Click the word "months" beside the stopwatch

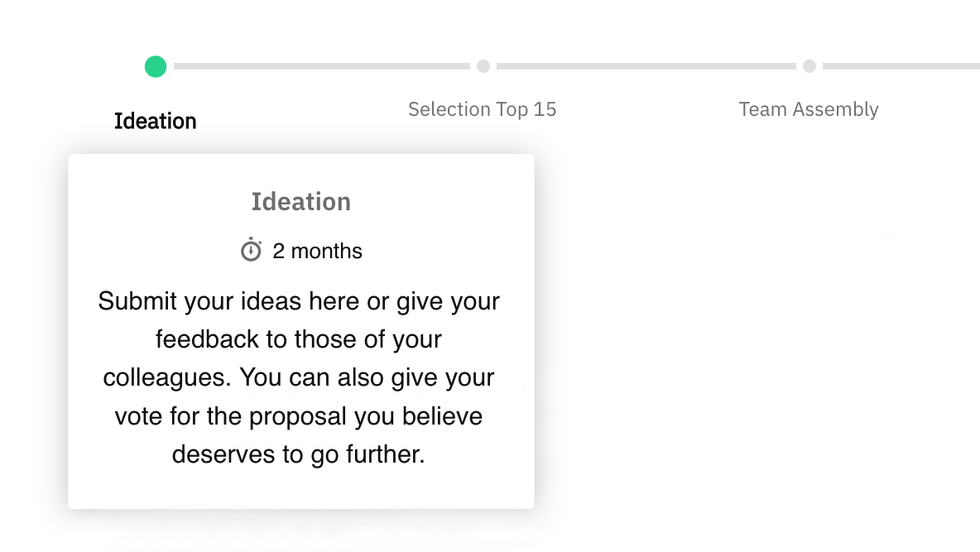point(326,251)
